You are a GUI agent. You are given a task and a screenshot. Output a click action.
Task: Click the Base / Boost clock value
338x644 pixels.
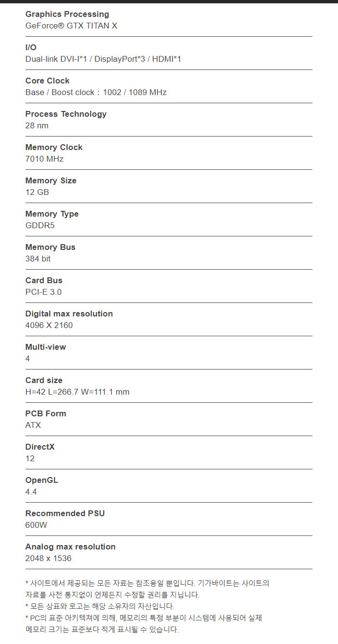tap(96, 93)
